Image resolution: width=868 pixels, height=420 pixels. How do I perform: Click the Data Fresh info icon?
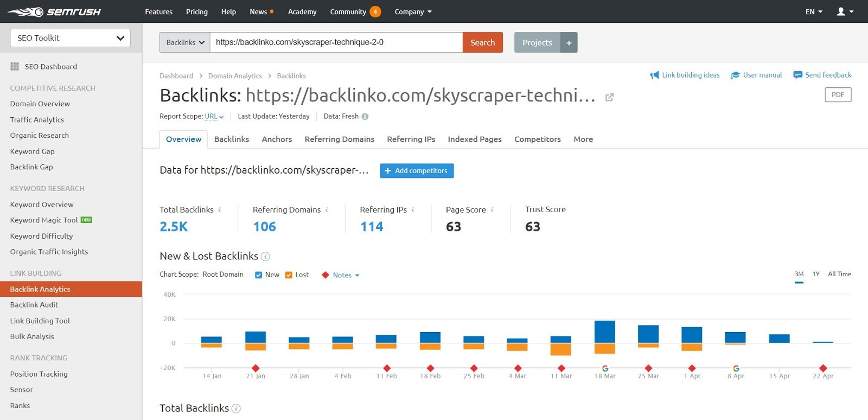[365, 116]
